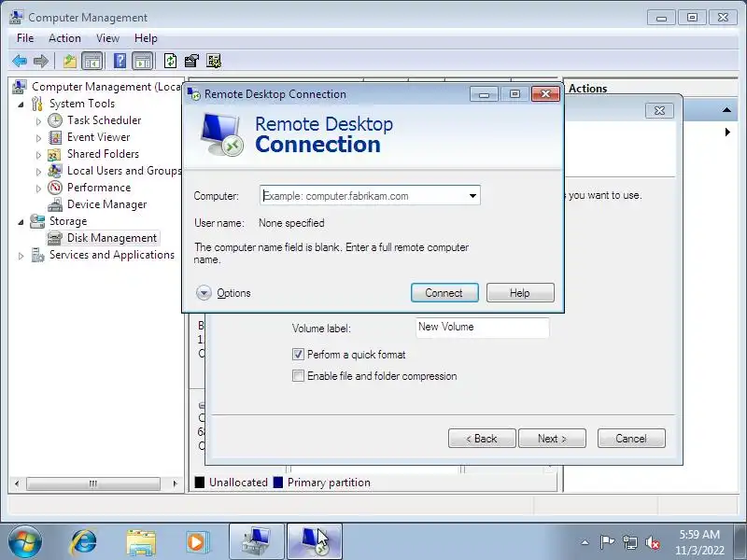The height and width of the screenshot is (560, 747).
Task: Expand the Shared Folders node
Action: 38,155
